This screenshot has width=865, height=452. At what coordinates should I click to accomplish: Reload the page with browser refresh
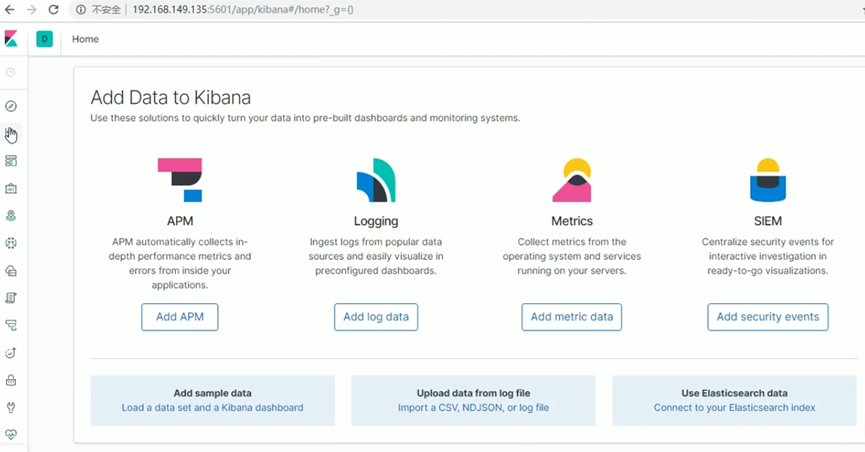tap(54, 9)
